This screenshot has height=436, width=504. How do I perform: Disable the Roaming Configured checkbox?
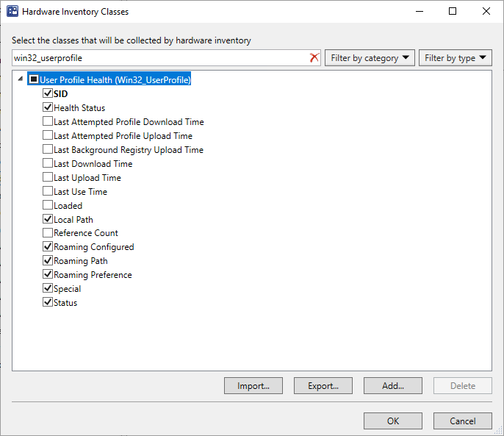[x=48, y=246]
